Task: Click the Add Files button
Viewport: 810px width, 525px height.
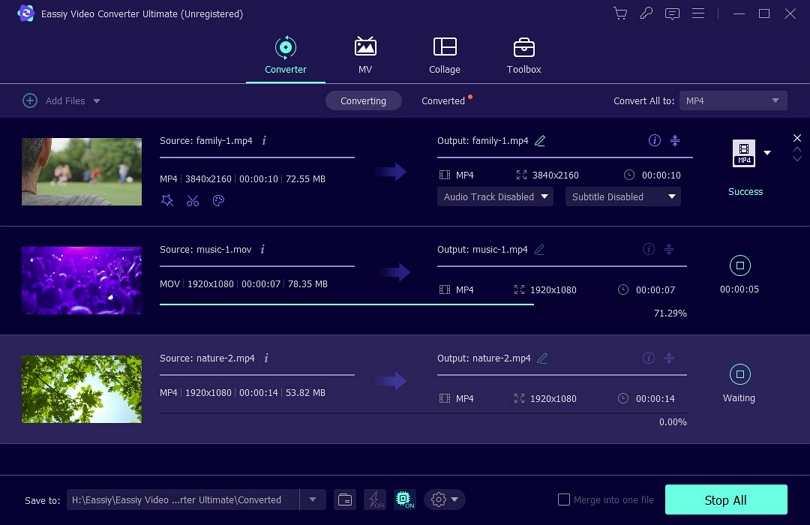Action: pyautogui.click(x=61, y=101)
